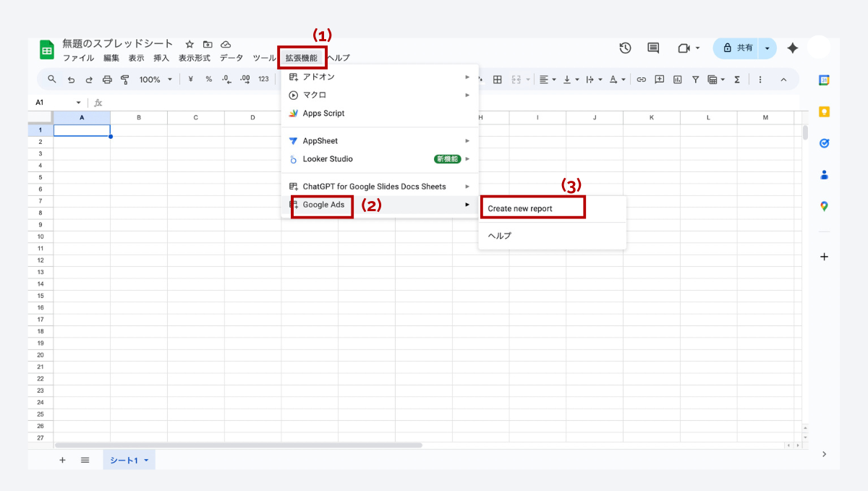Screen dimensions: 868x491
Task: Open share options dropdown arrow
Action: [767, 48]
